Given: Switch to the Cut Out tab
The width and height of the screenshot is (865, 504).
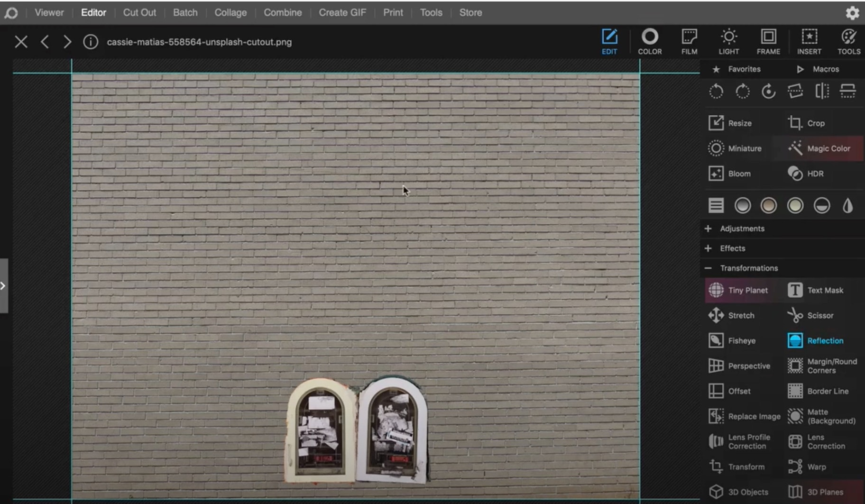Looking at the screenshot, I should (139, 13).
